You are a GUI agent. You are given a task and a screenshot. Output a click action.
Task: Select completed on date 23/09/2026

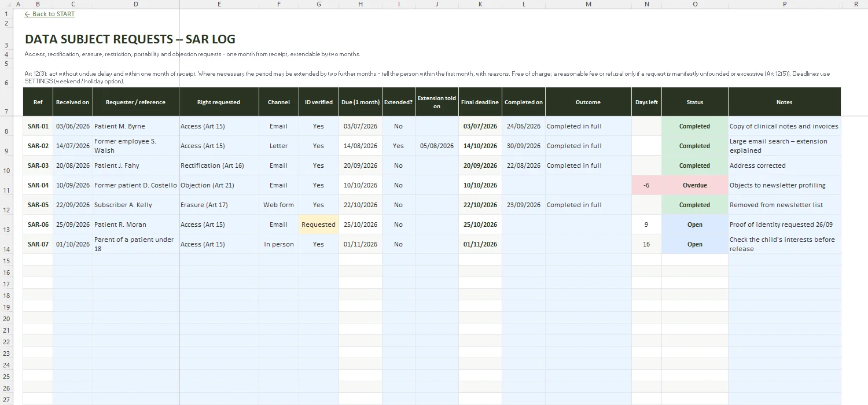[523, 205]
